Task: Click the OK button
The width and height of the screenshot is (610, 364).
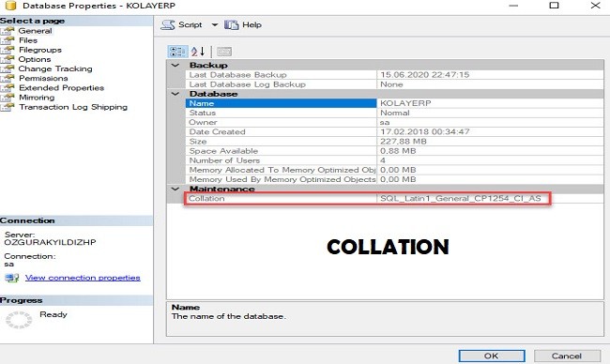Action: [x=492, y=356]
